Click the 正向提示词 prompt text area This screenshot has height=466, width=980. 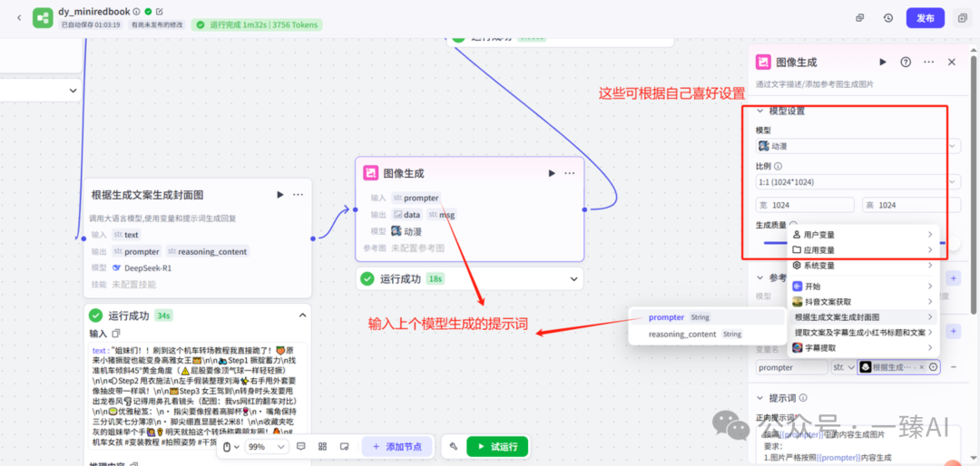[x=857, y=445]
